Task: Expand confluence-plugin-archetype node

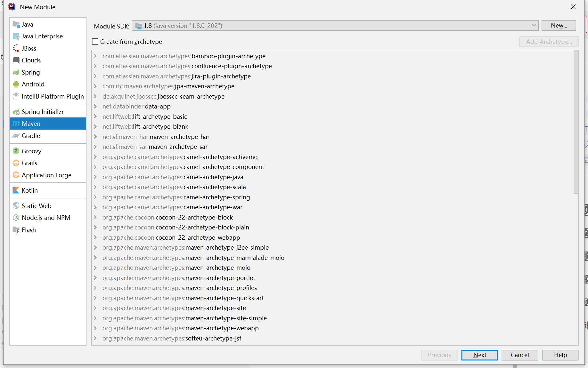Action: tap(95, 66)
